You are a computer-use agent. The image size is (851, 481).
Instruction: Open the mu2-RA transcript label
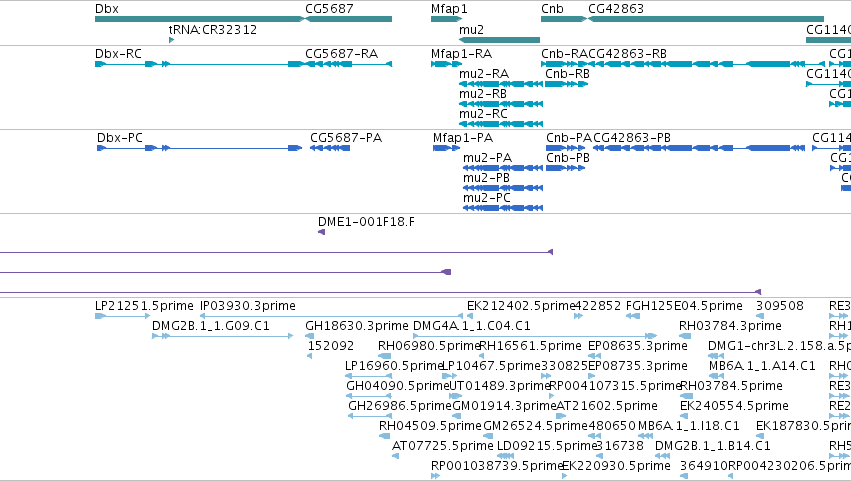tap(484, 74)
